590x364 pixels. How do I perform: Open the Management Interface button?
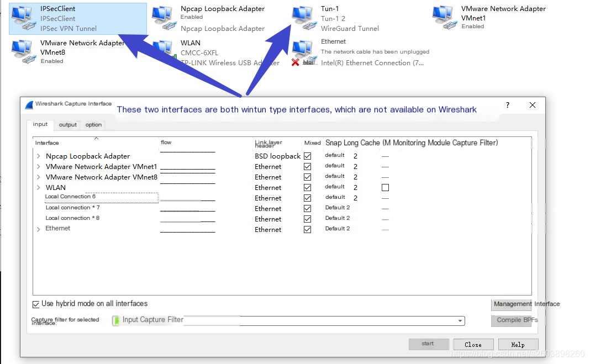click(512, 304)
